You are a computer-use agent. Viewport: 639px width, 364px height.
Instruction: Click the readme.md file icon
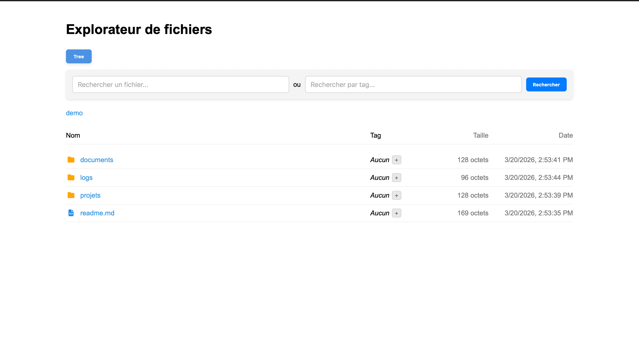71,213
